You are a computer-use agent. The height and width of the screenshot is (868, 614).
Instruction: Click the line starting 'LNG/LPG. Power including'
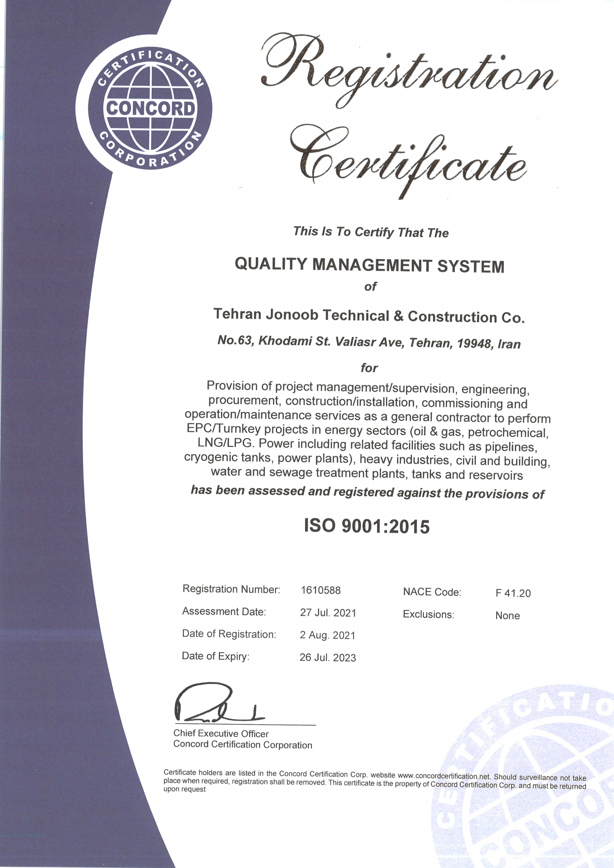pyautogui.click(x=367, y=445)
